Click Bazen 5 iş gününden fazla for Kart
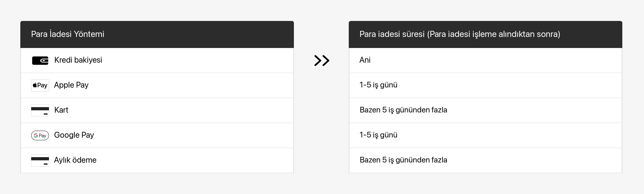Viewport: 644px width, 194px height. coord(403,110)
